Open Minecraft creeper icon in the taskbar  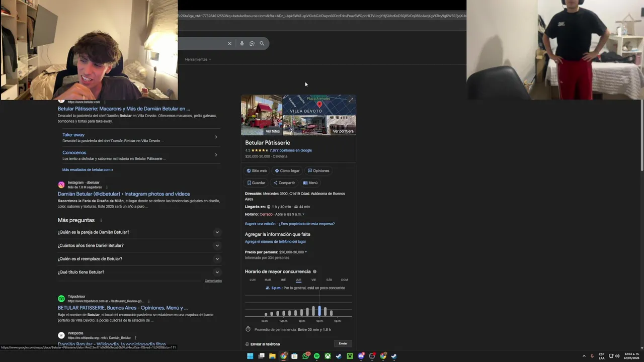point(350,356)
